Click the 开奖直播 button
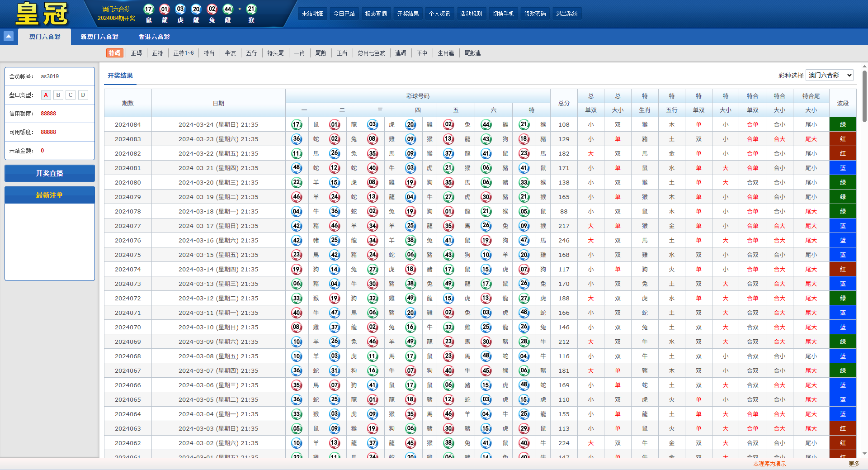Viewport: 868px width, 470px height. (50, 173)
